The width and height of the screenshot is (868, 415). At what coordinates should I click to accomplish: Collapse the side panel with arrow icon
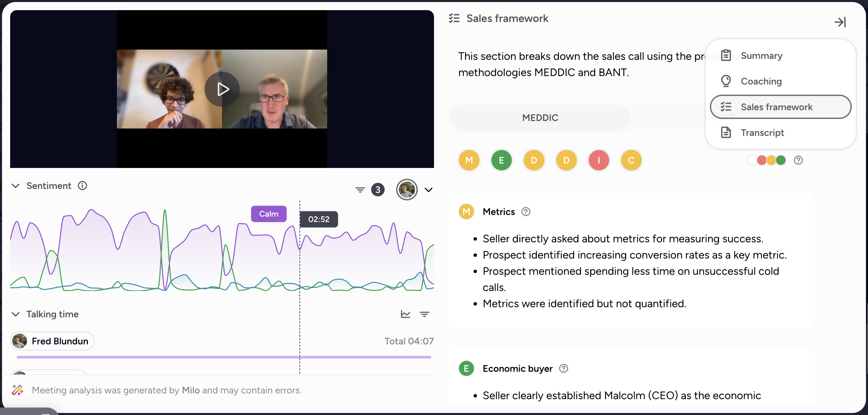pyautogui.click(x=840, y=22)
